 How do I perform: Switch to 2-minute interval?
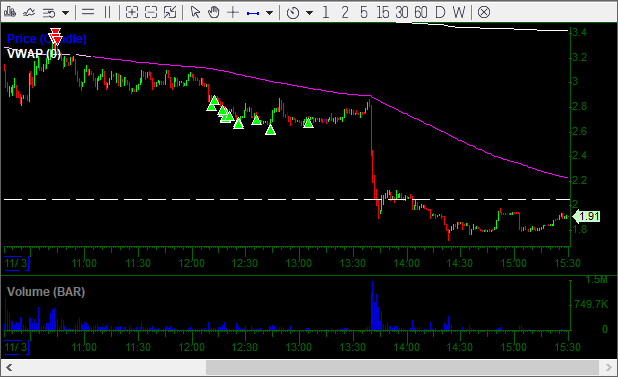pos(345,13)
